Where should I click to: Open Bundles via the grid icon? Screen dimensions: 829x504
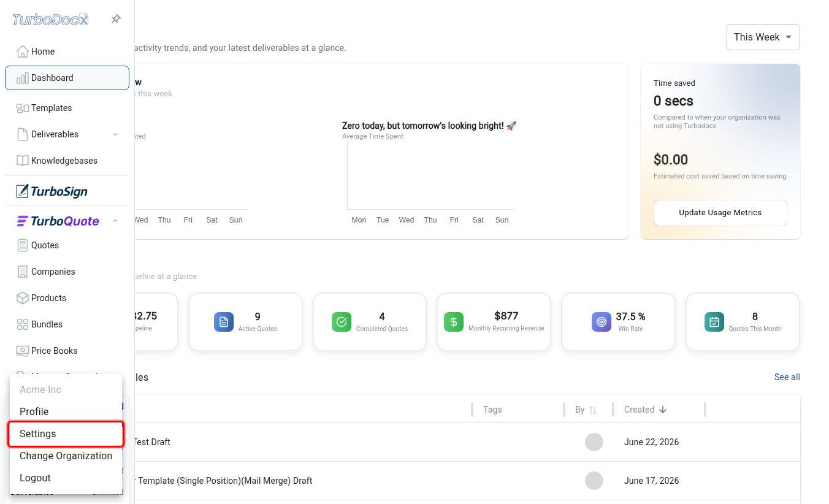tap(23, 324)
